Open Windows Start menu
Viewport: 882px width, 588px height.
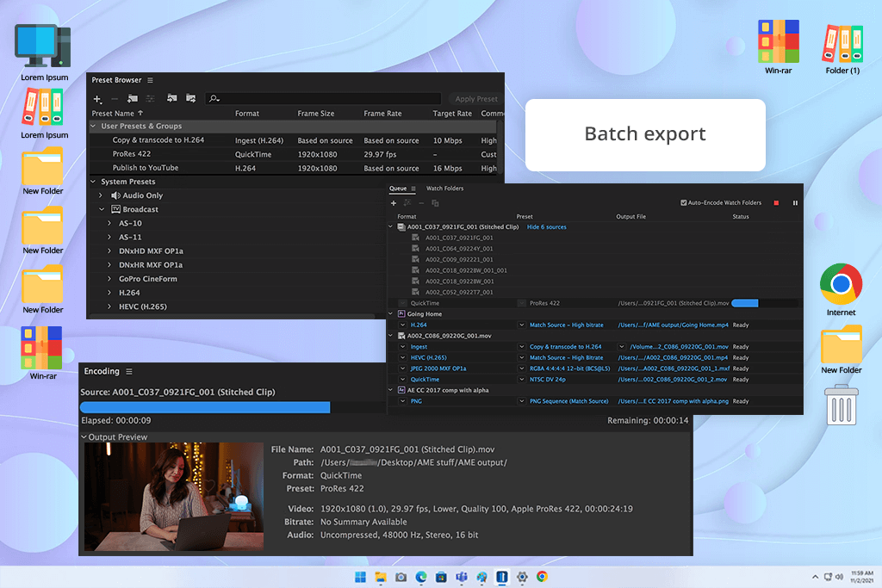tap(361, 577)
